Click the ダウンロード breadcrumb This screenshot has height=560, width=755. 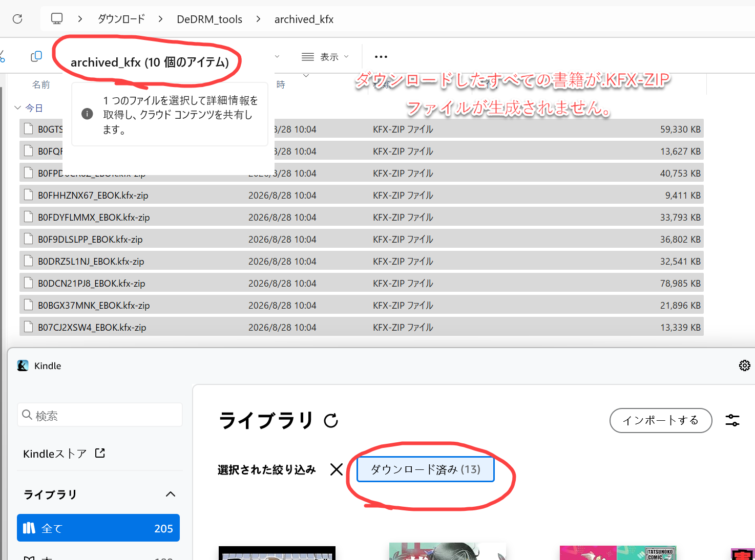point(121,19)
